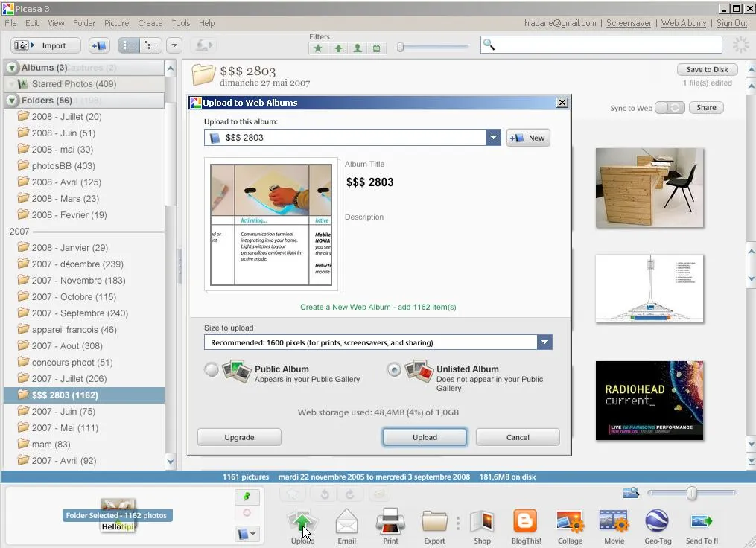Click the Upload button in dialog
The height and width of the screenshot is (548, 756).
click(425, 437)
